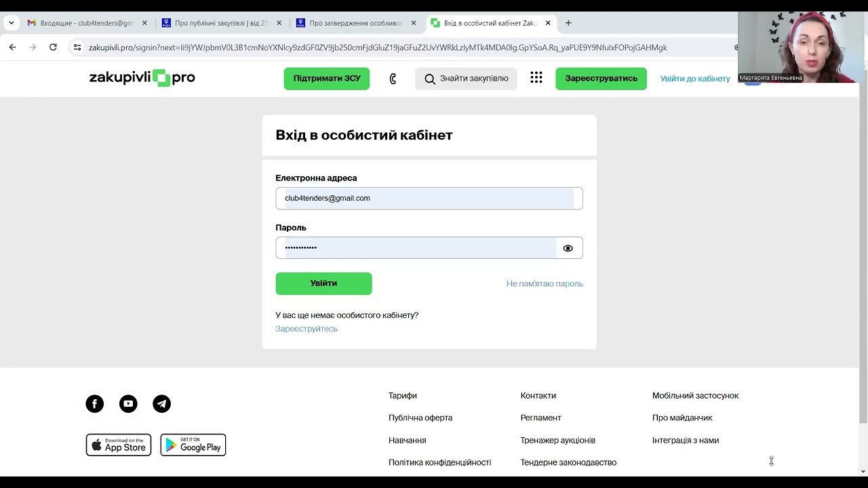Open Тендерне законодавство footer link

569,463
